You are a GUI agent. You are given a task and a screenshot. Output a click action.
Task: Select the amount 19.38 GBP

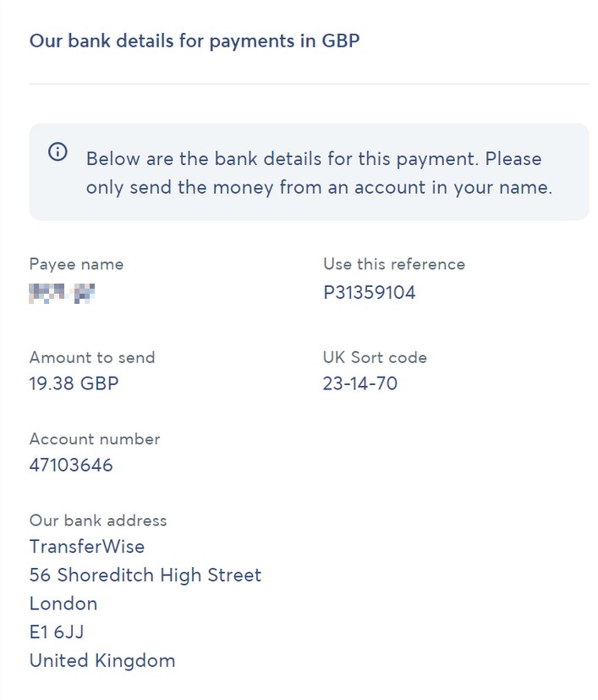pos(74,383)
